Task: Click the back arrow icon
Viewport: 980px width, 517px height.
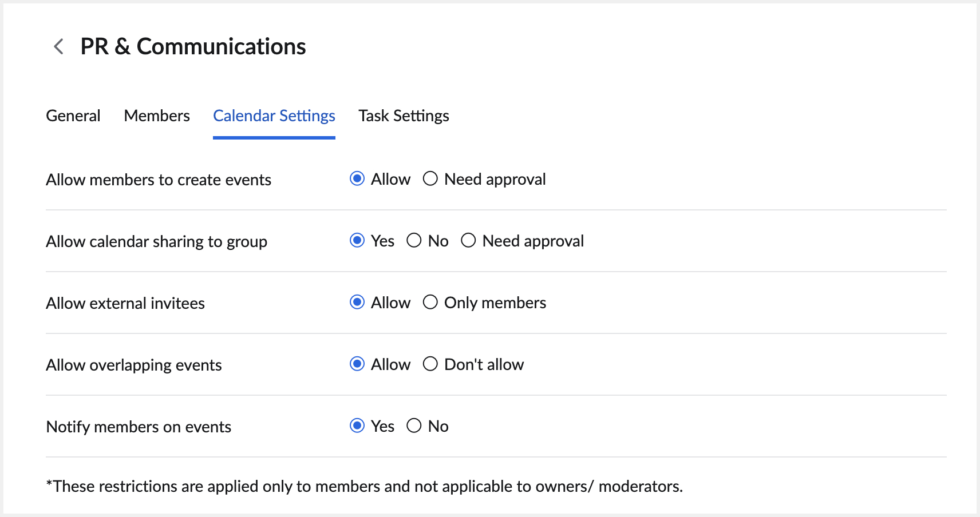Action: 58,46
